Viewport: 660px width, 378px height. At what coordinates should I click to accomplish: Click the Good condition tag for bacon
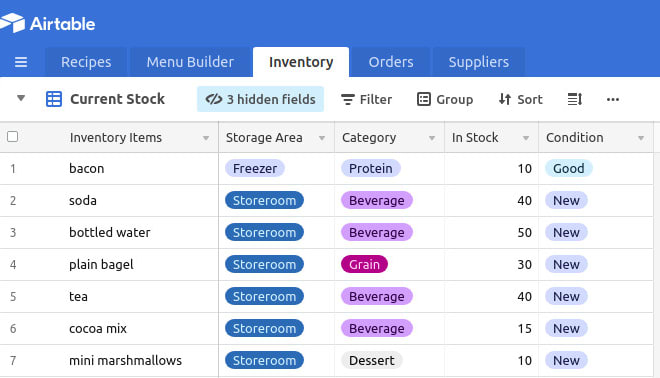pyautogui.click(x=569, y=168)
